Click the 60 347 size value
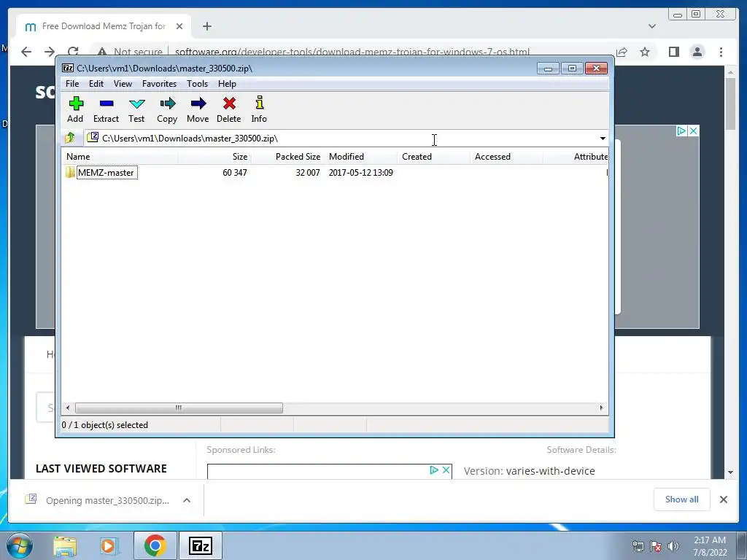747x560 pixels. click(234, 172)
